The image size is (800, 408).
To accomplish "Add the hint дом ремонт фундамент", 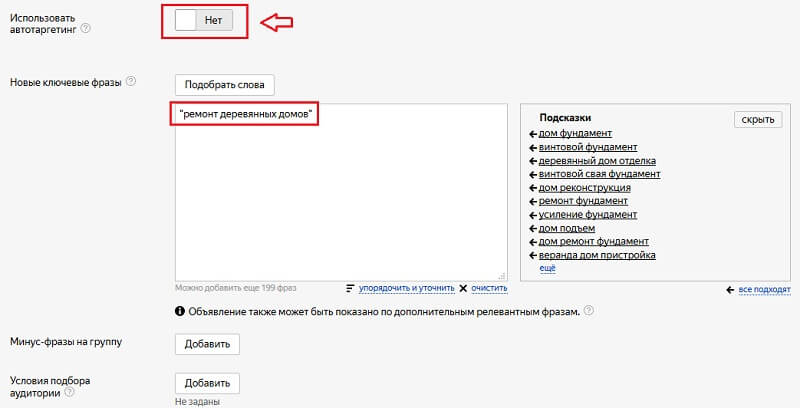I will [594, 241].
